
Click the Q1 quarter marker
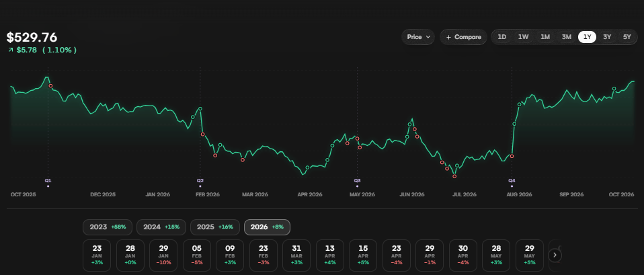pyautogui.click(x=48, y=180)
